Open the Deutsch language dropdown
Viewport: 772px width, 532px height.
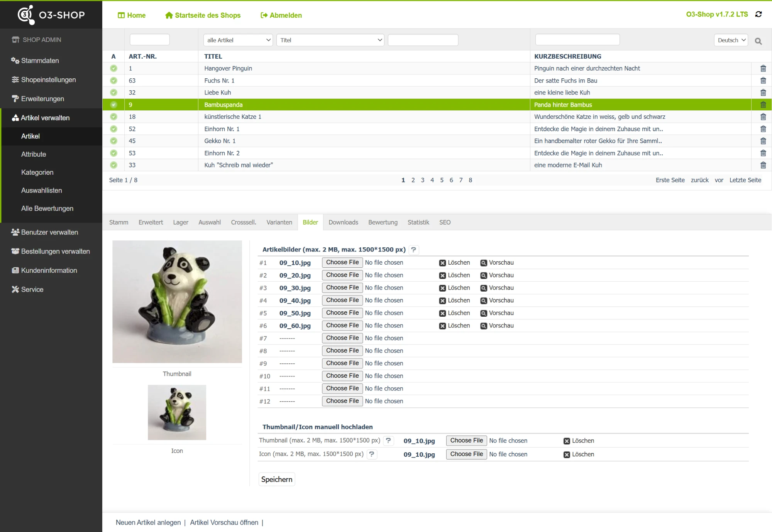(x=731, y=40)
